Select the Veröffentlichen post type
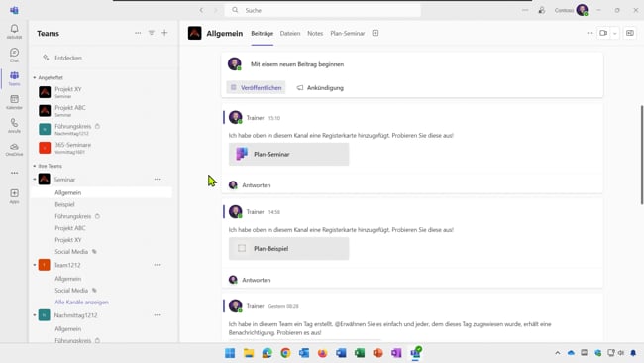Viewport: 644px width, 363px height. pyautogui.click(x=257, y=87)
